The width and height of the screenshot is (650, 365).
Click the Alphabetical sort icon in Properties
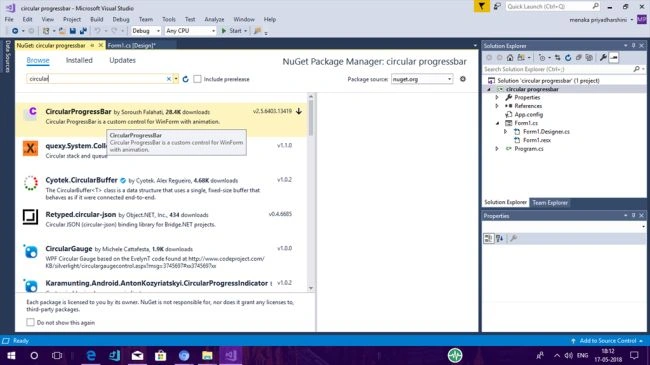pos(500,238)
